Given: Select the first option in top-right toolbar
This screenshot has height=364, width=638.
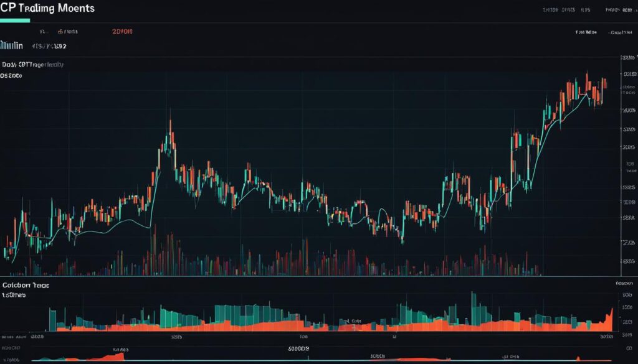Looking at the screenshot, I should point(550,10).
